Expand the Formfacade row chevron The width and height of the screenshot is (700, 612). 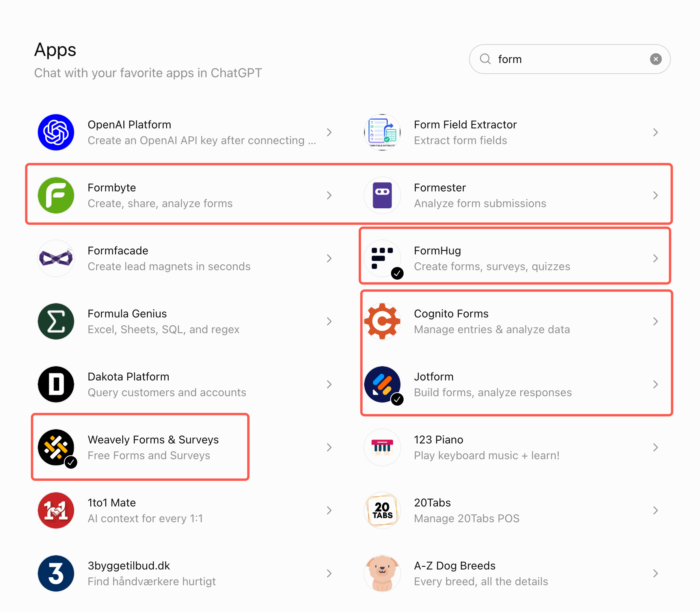click(329, 258)
